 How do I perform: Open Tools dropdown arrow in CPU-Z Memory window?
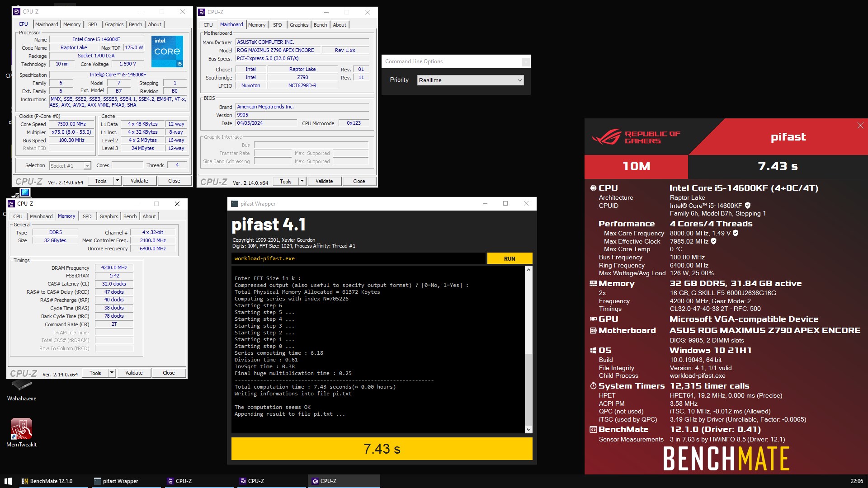point(112,373)
